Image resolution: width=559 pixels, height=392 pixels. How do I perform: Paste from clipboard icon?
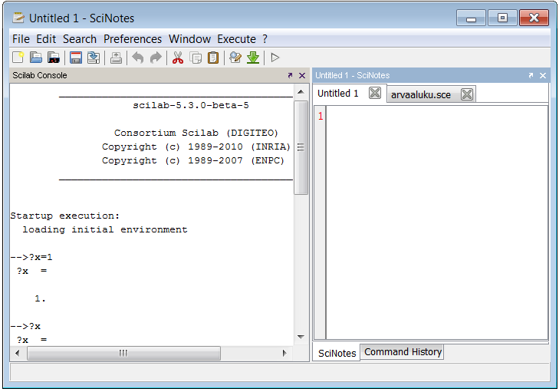coord(213,58)
